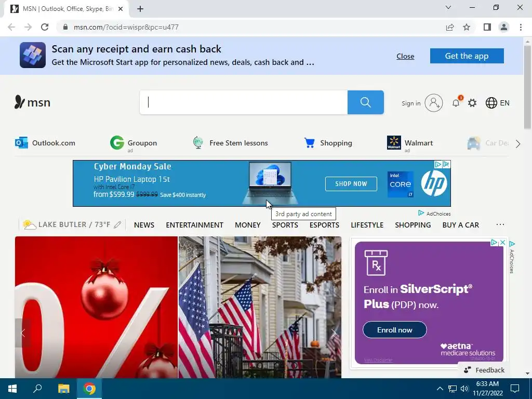
Task: Click the Sign in profile icon
Action: point(434,103)
